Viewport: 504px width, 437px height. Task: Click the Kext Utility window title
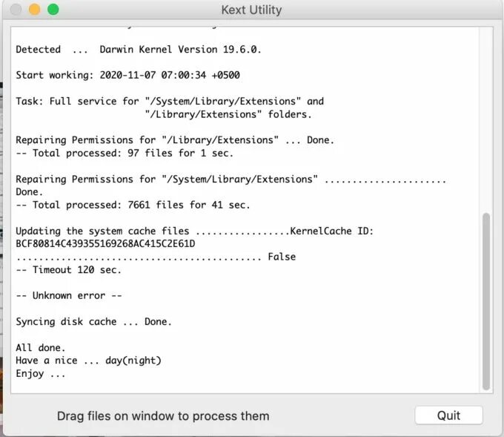(x=251, y=10)
